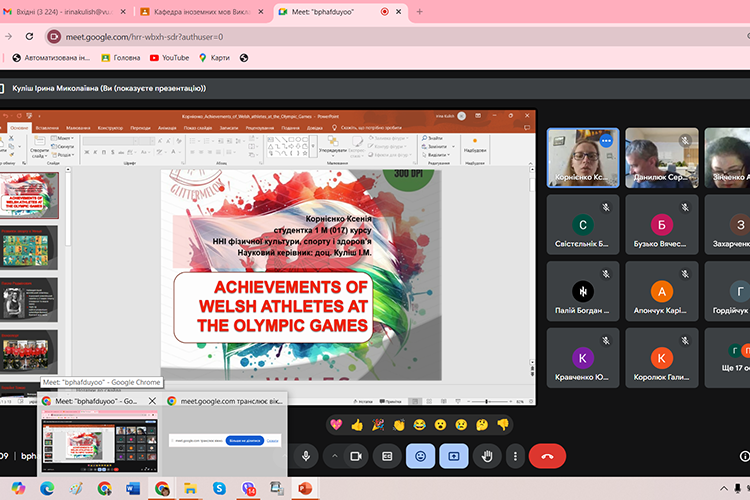Open Meet more options menu

pos(514,455)
